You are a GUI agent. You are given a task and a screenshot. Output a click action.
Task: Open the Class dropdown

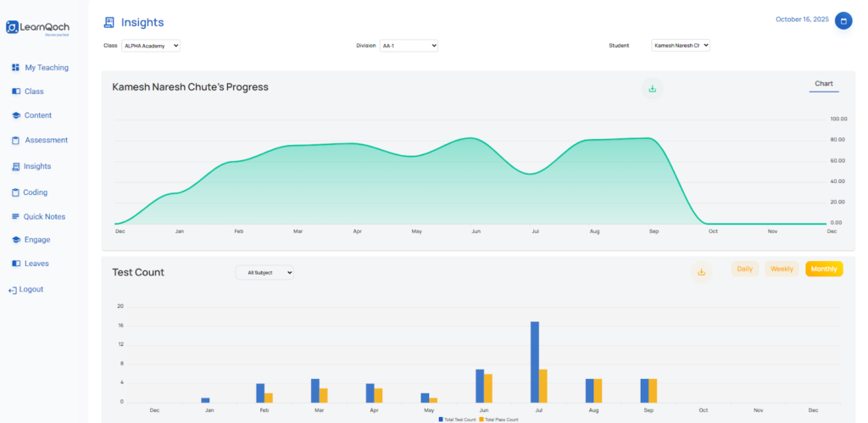pyautogui.click(x=151, y=46)
